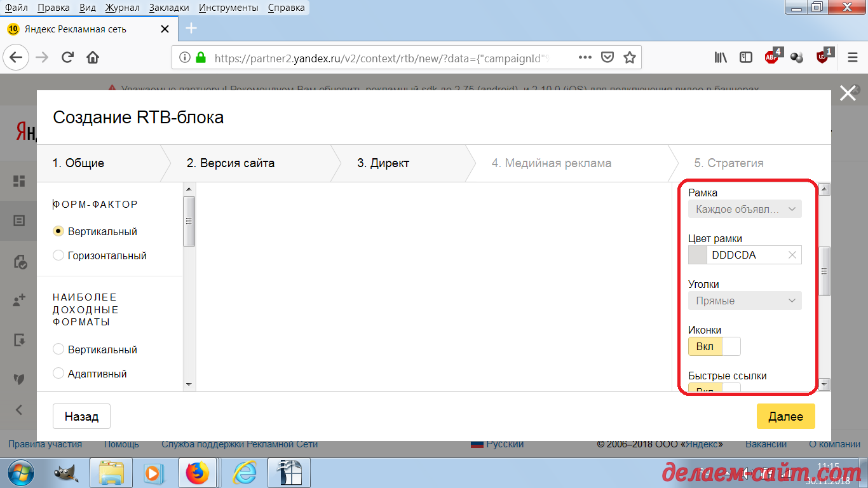Show site information circle icon in address bar
The image size is (868, 488).
(x=185, y=57)
